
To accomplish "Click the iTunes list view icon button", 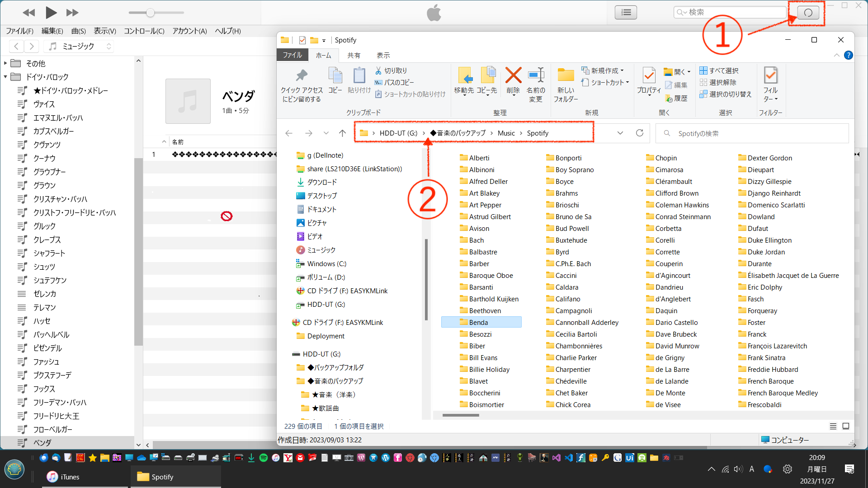I will [626, 12].
